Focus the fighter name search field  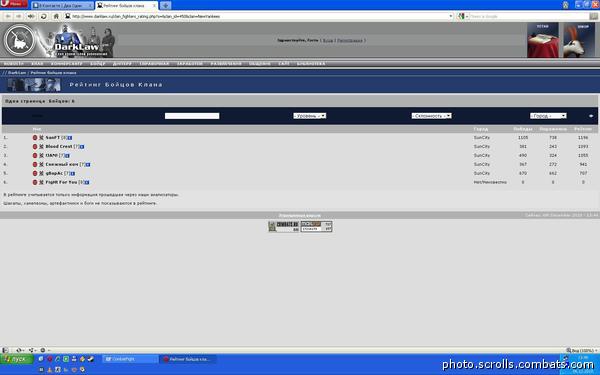tap(192, 116)
